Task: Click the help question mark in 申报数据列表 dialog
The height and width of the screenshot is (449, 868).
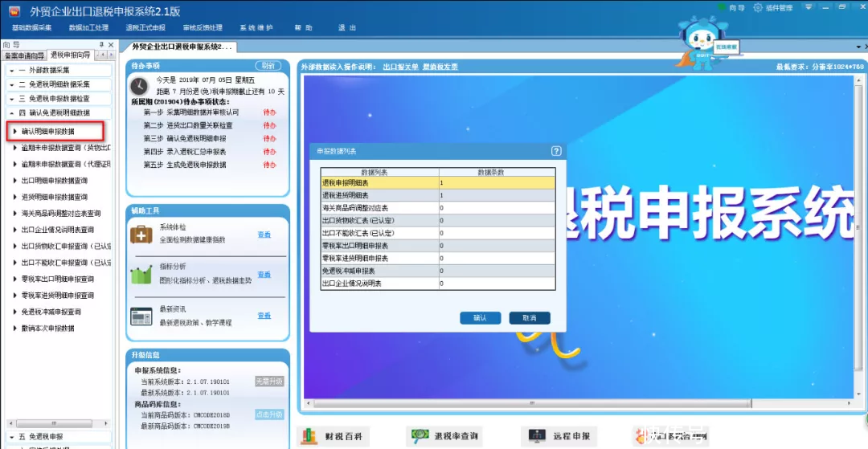Action: point(557,151)
